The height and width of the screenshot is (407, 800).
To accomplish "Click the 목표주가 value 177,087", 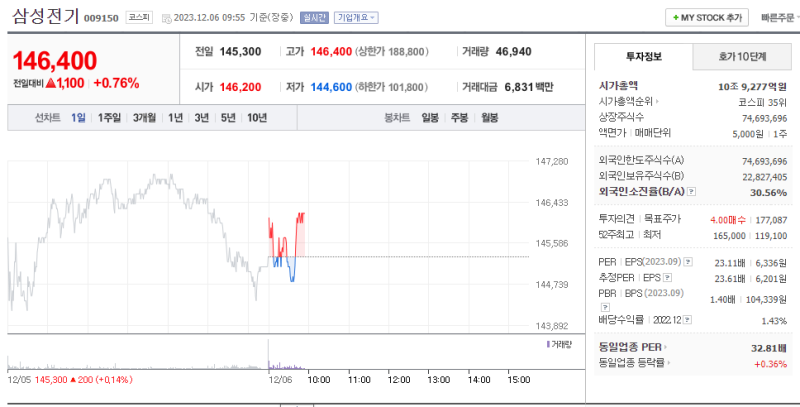I will coord(772,220).
